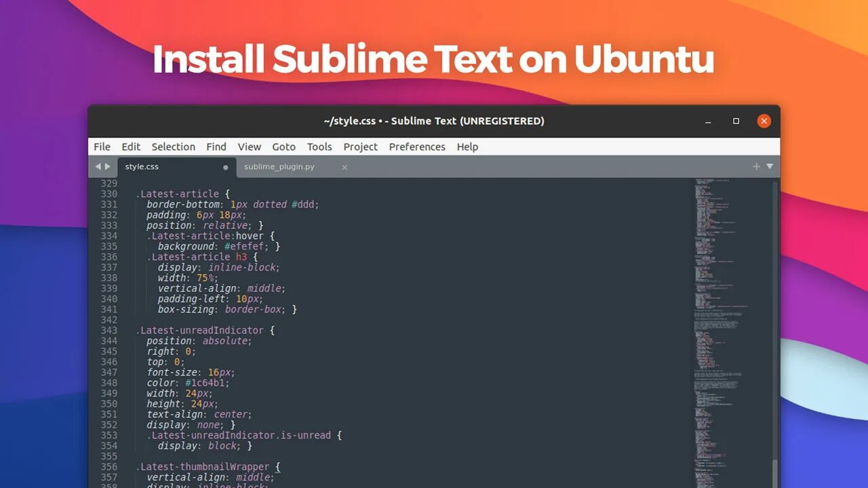Open the Project menu
This screenshot has height=488, width=868.
click(360, 146)
